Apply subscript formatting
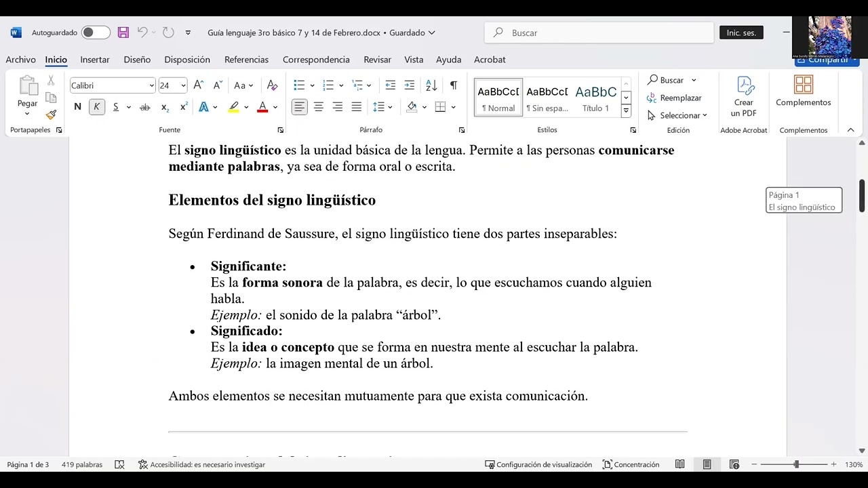 click(165, 107)
